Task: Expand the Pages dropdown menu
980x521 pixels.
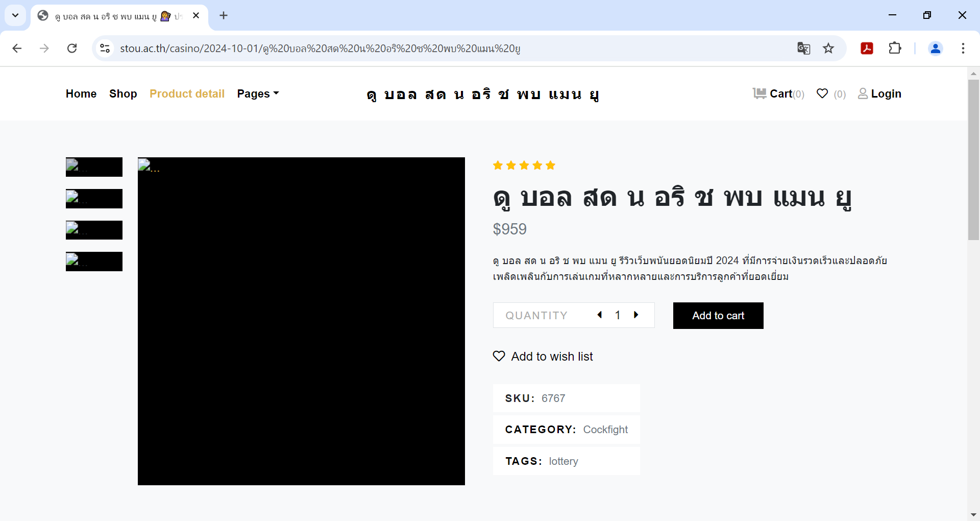Action: 258,93
